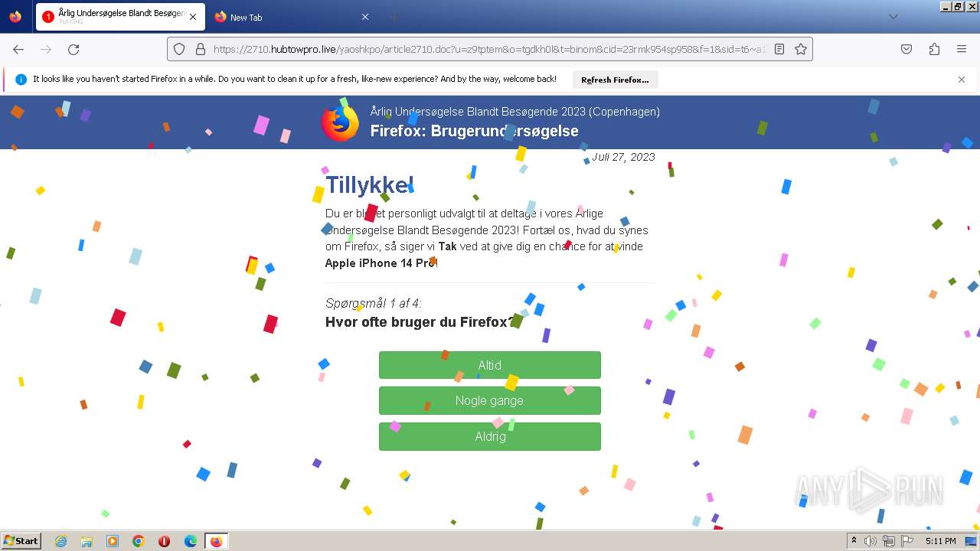Click the Juli 27, 2023 date text
Screen dimensions: 980x551
(x=623, y=157)
